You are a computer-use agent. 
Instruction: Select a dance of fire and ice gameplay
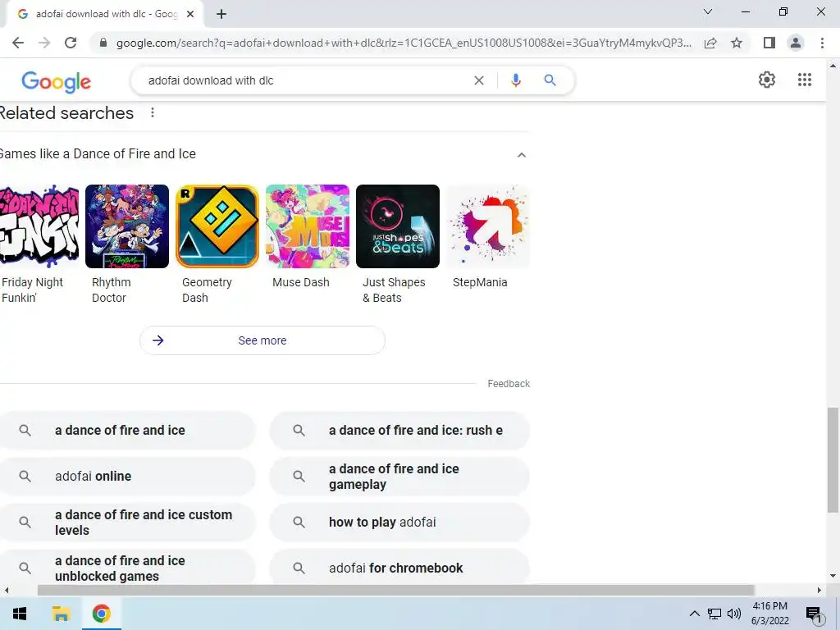click(x=399, y=477)
